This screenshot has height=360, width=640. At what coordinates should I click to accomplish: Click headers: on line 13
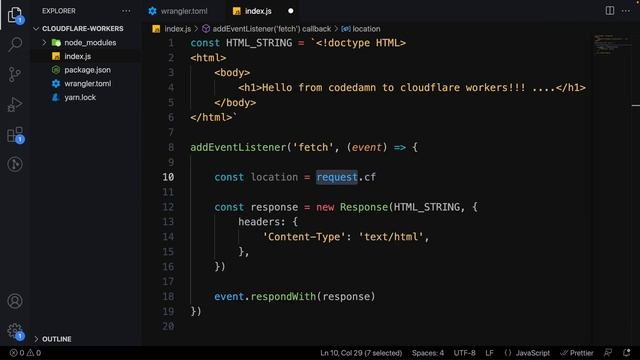262,222
